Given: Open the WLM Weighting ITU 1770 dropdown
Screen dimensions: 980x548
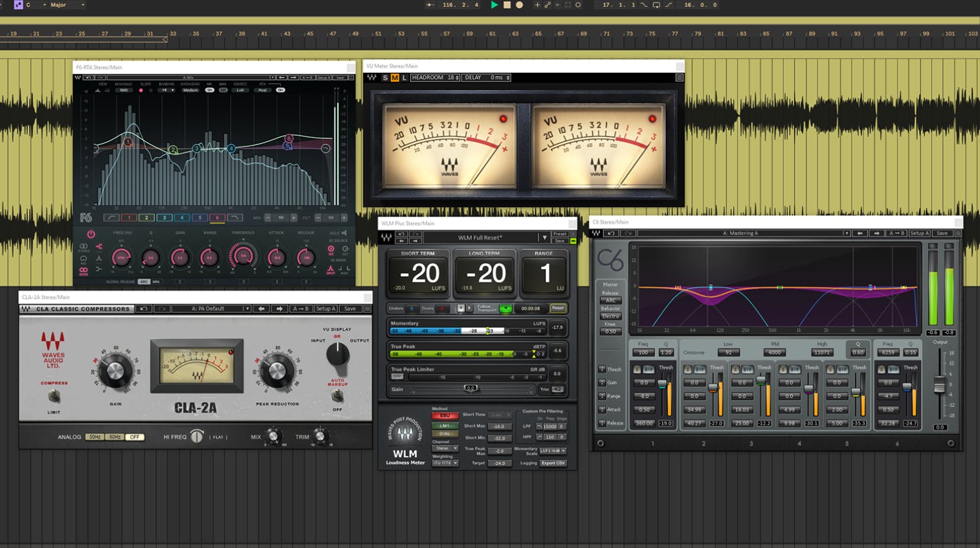Looking at the screenshot, I should point(445,463).
